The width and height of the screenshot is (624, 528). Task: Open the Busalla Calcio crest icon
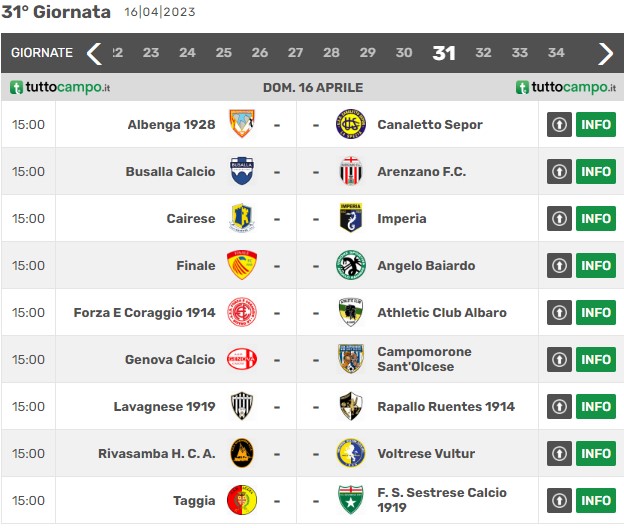click(x=242, y=171)
